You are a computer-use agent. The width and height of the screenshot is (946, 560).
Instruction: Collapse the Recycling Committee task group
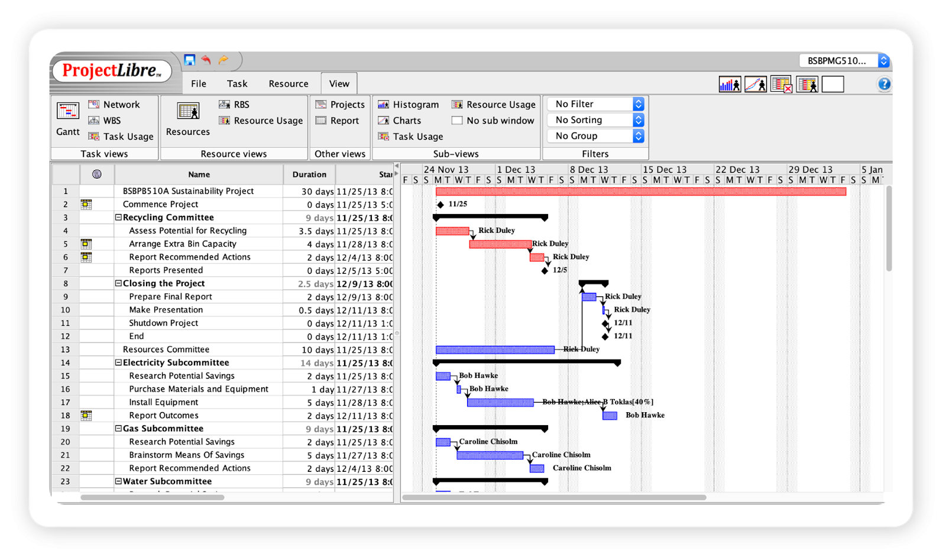click(x=118, y=217)
